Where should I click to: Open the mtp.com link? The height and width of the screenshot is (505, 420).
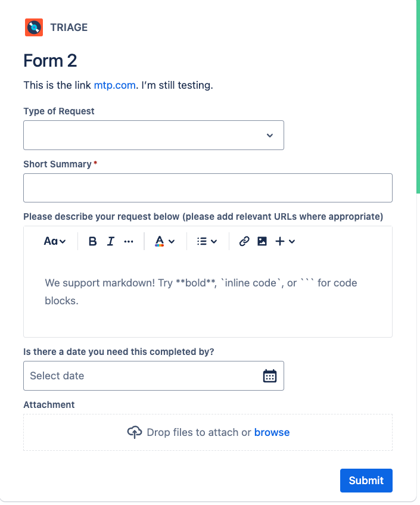pos(114,85)
